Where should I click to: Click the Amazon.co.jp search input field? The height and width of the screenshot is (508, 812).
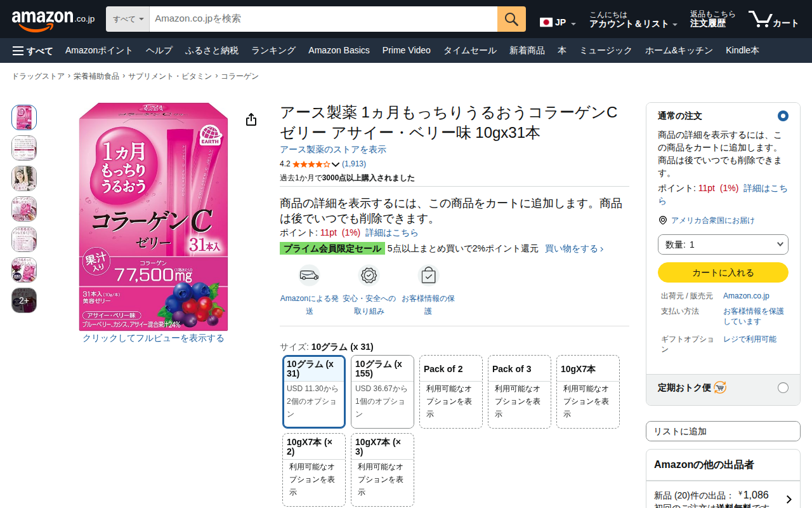[322, 19]
